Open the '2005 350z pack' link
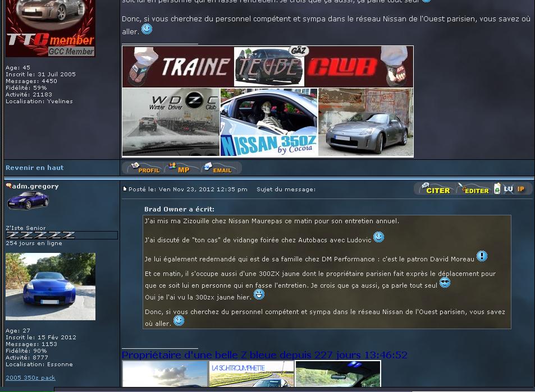Viewport: 535px width, 392px height. tap(30, 377)
